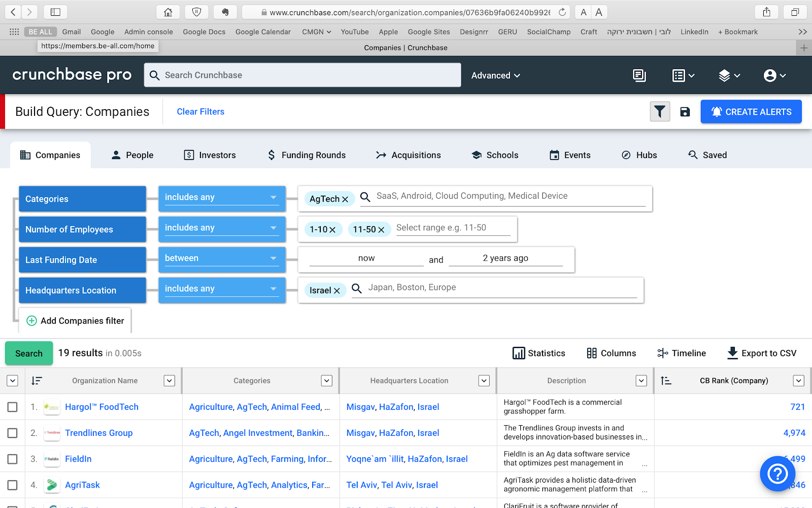Open a new tab with the plus button
The width and height of the screenshot is (812, 508).
coord(804,48)
